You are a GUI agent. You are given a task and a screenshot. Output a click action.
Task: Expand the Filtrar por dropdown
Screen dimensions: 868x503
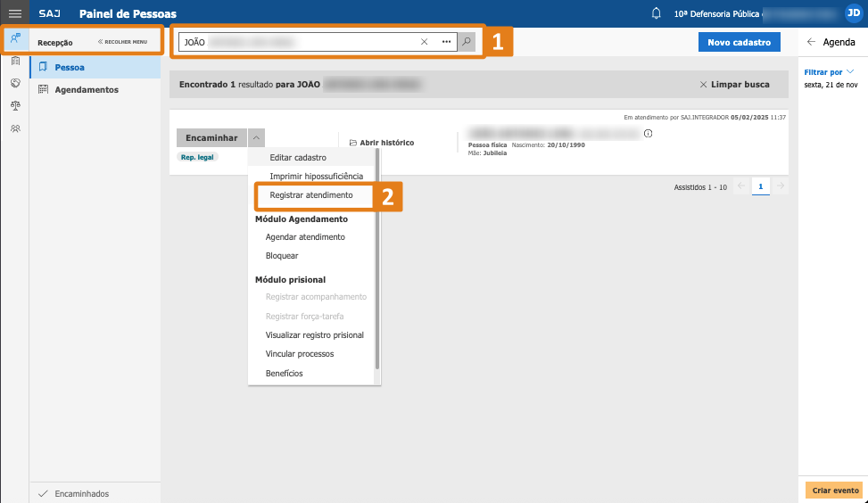[829, 71]
